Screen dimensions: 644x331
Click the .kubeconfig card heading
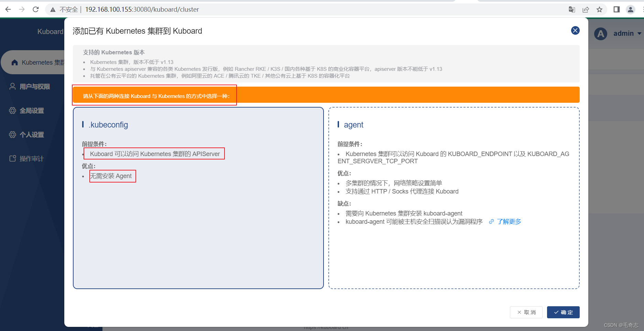coord(108,125)
